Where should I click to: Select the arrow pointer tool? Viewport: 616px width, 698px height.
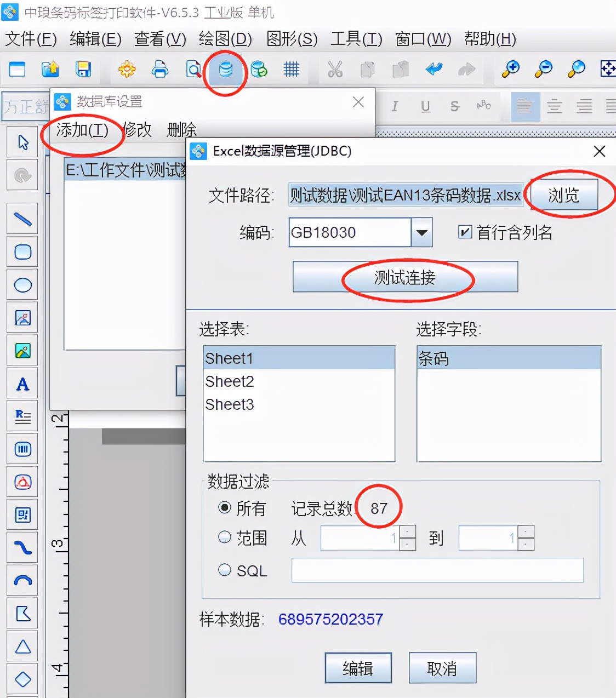pos(22,142)
